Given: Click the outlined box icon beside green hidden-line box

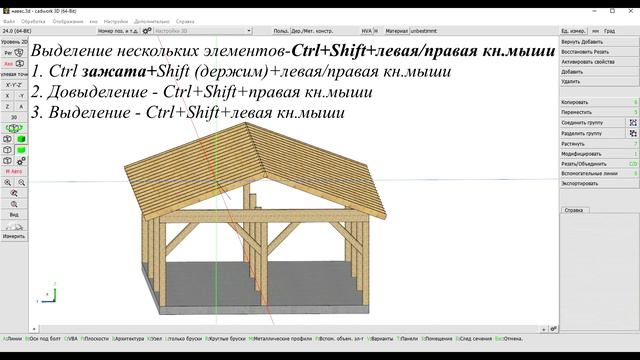Looking at the screenshot, I should [x=7, y=150].
